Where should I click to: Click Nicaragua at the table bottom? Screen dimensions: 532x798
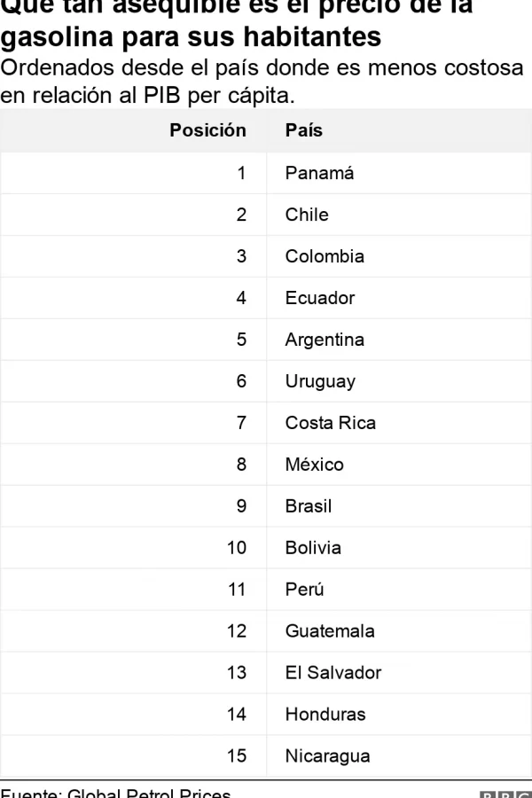(327, 756)
